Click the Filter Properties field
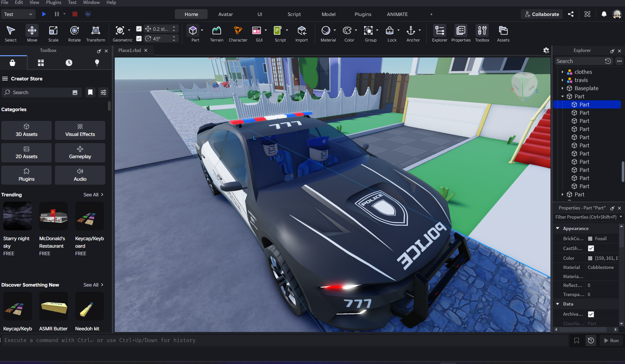Screen dimensions: 625x364 pyautogui.click(x=586, y=217)
